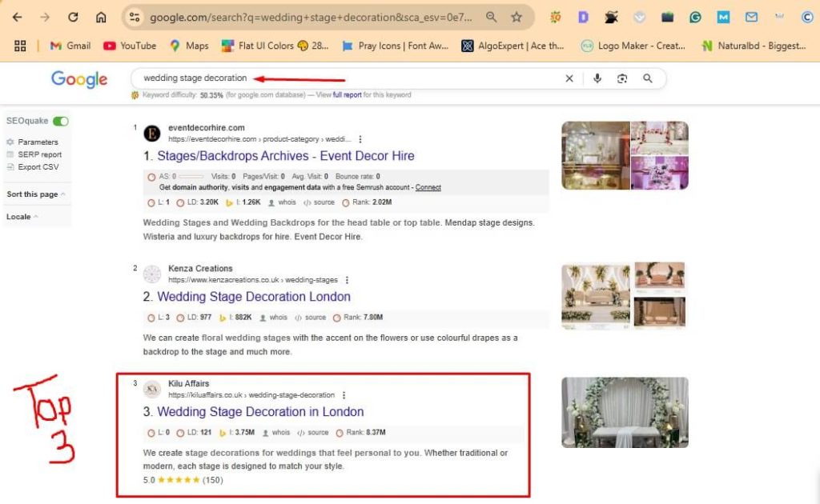This screenshot has width=820, height=504.
Task: Open the Kilu Affairs floral arch thumbnail
Action: [x=625, y=413]
